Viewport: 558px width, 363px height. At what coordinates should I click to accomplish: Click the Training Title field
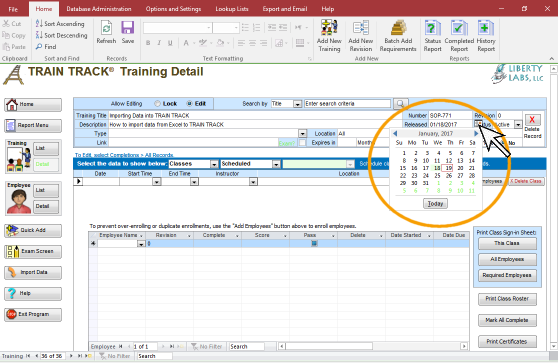tap(254, 115)
